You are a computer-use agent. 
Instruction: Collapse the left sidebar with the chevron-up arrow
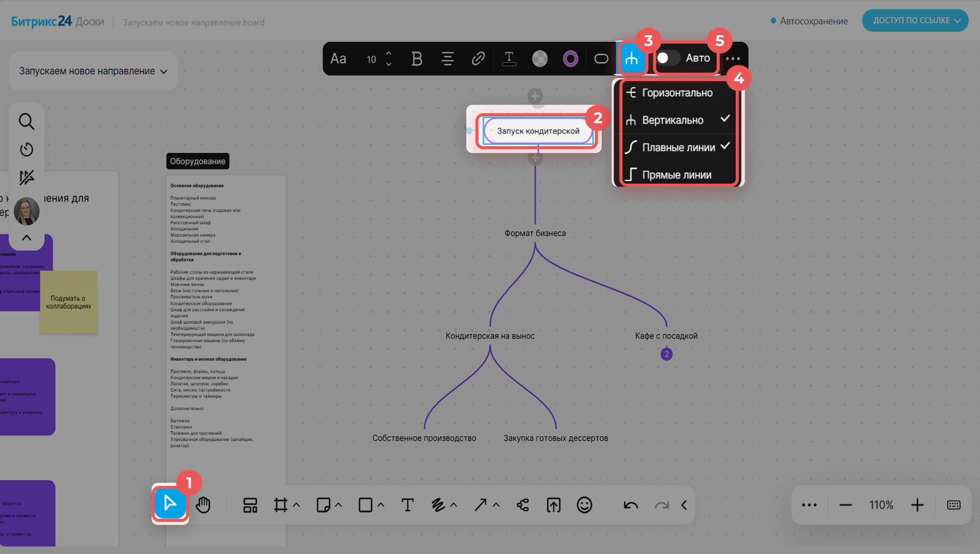(x=27, y=238)
